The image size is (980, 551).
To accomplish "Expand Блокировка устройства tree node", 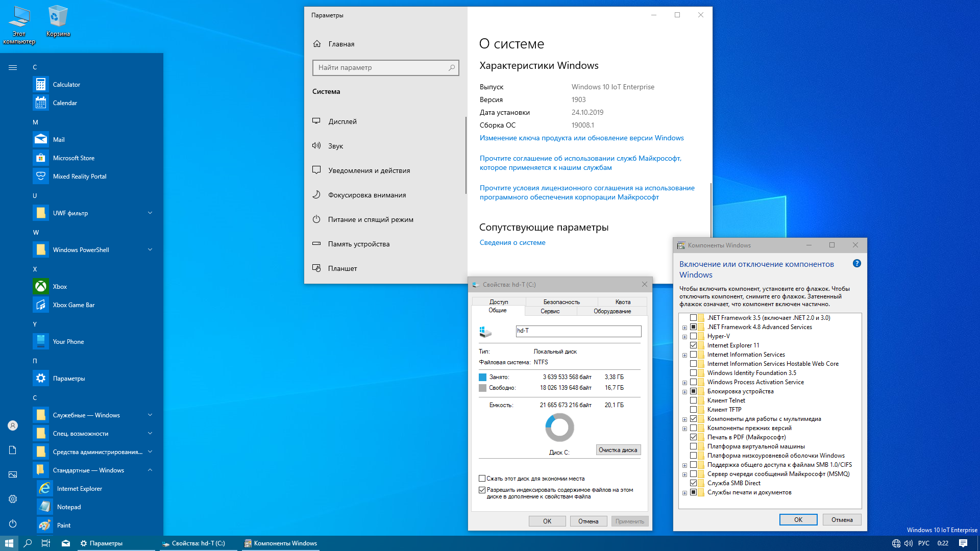I will click(684, 392).
